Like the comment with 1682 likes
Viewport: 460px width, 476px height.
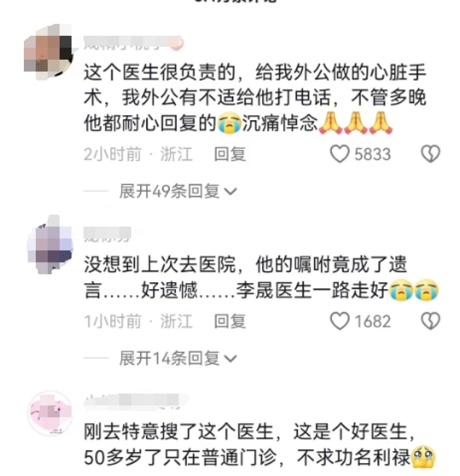[x=339, y=321]
